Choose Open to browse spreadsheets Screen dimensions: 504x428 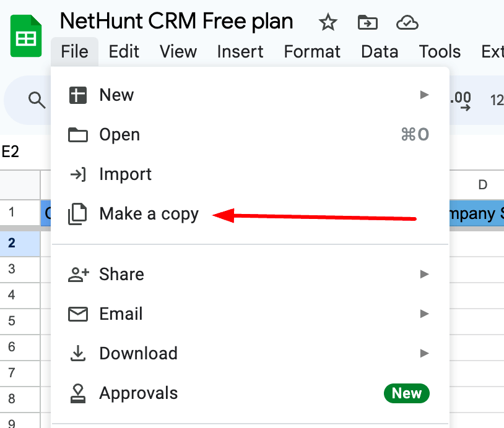click(119, 134)
